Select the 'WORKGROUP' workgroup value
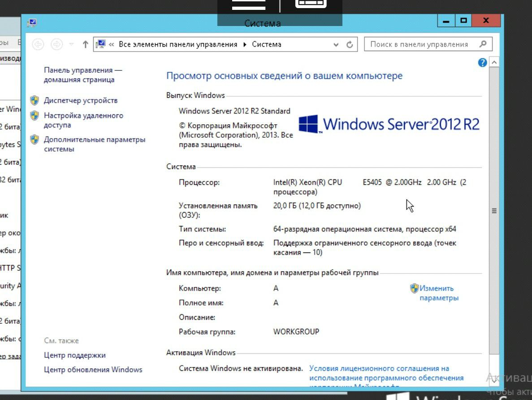 pos(296,332)
